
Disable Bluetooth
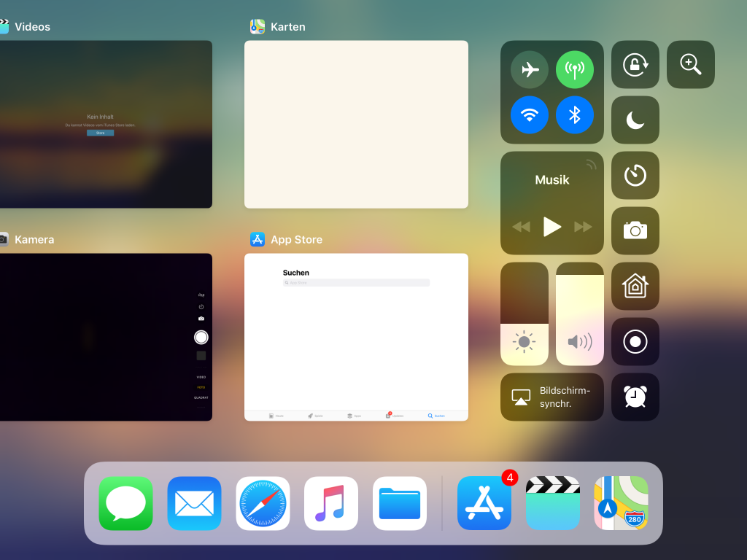(575, 114)
